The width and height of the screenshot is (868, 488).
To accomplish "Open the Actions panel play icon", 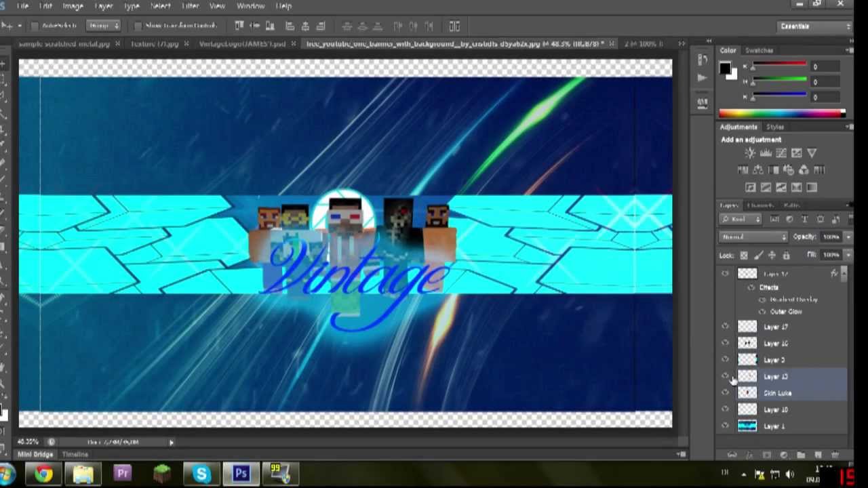I will pos(702,77).
